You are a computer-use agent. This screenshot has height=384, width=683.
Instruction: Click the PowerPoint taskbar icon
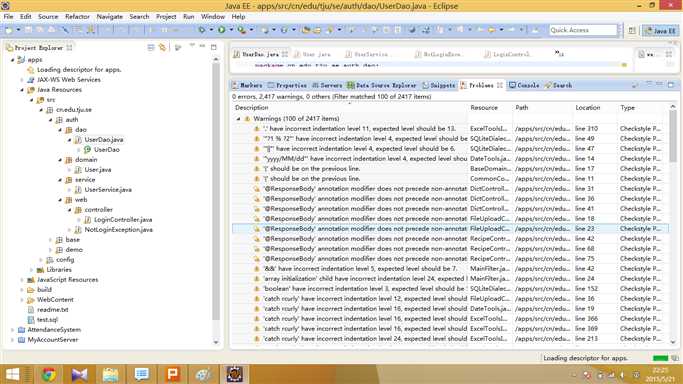pyautogui.click(x=172, y=374)
